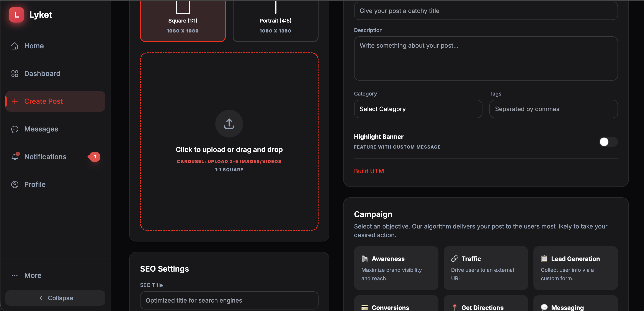Choose the Traffic campaign objective
Screen dimensions: 644x311
click(x=486, y=268)
